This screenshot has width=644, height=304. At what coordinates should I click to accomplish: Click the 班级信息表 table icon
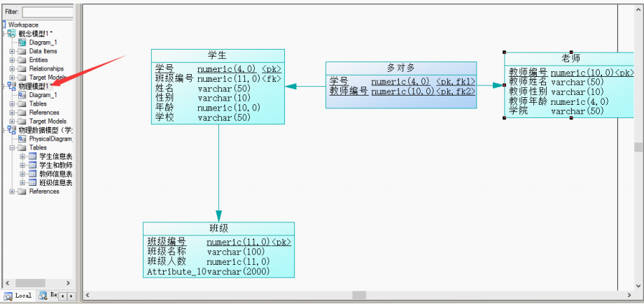pos(33,182)
